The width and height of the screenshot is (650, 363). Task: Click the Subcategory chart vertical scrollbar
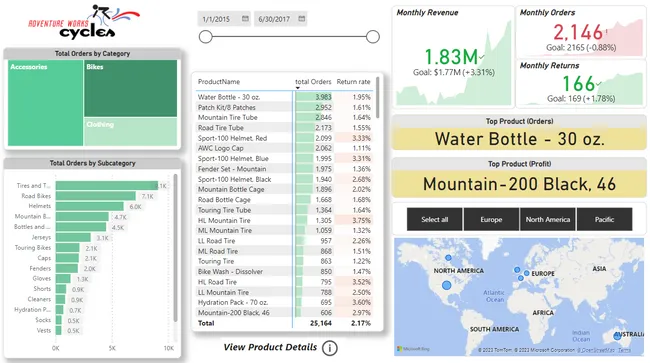175,248
